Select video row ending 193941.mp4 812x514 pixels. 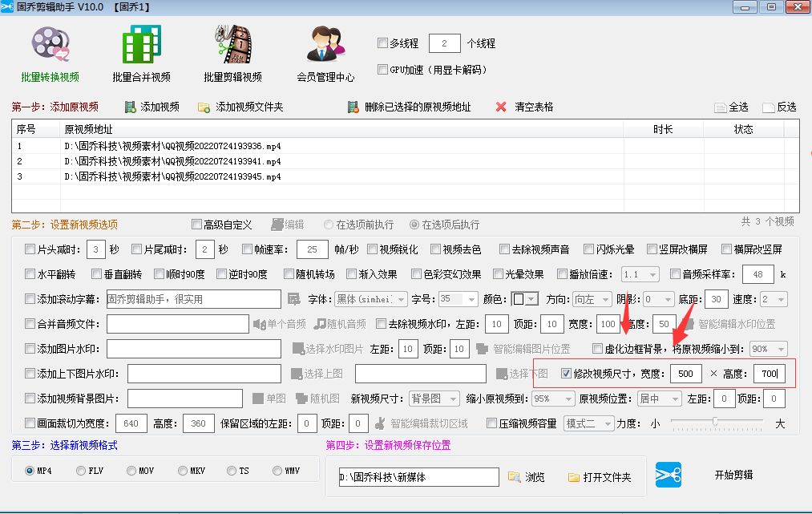[406, 161]
